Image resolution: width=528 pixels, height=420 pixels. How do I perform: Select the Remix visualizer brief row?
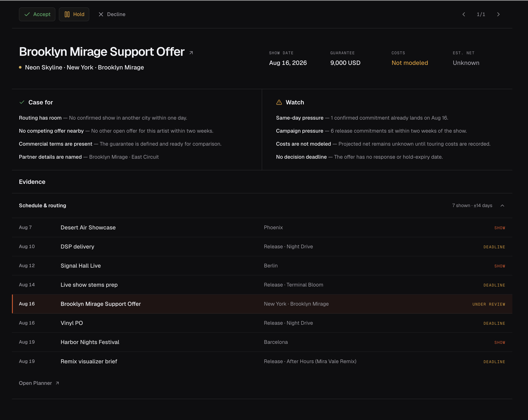pos(262,361)
